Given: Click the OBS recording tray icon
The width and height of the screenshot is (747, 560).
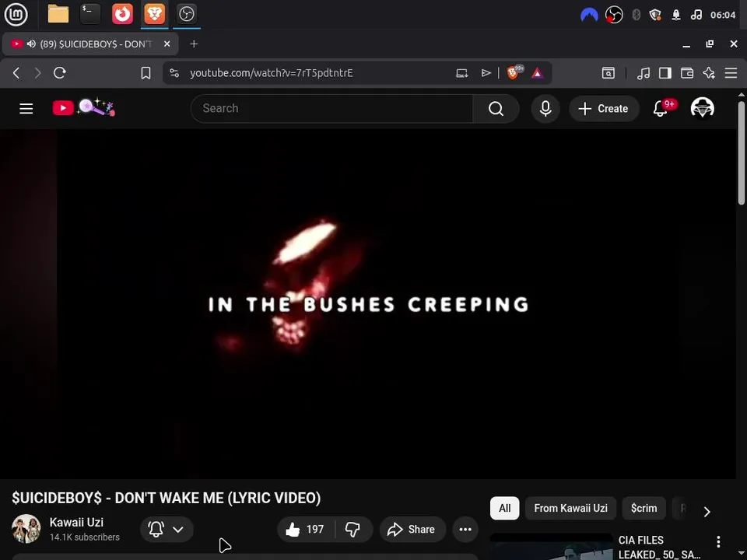Looking at the screenshot, I should tap(614, 15).
